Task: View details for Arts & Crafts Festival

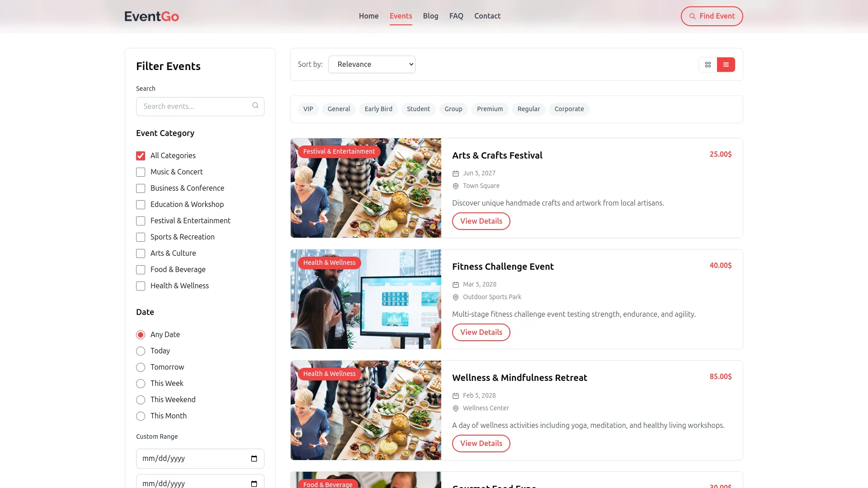Action: coord(481,221)
